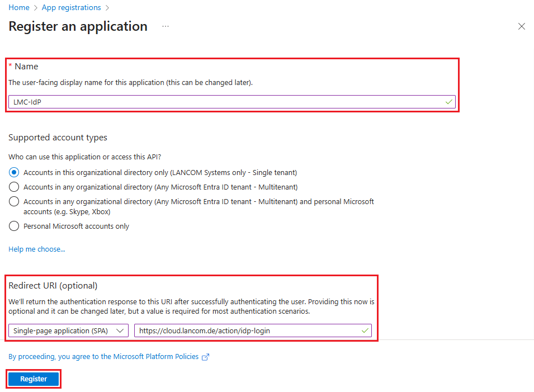
Task: Choose Personal Microsoft accounts only
Action: (x=15, y=226)
